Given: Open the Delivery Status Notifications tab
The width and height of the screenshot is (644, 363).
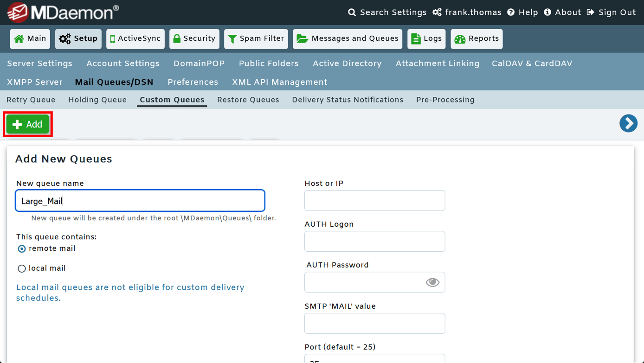Looking at the screenshot, I should [x=347, y=99].
